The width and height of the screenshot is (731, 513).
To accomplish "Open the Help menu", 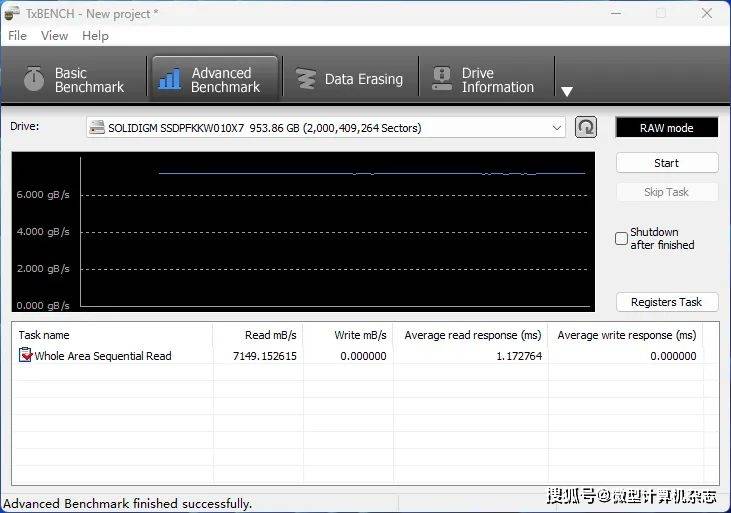I will [95, 36].
